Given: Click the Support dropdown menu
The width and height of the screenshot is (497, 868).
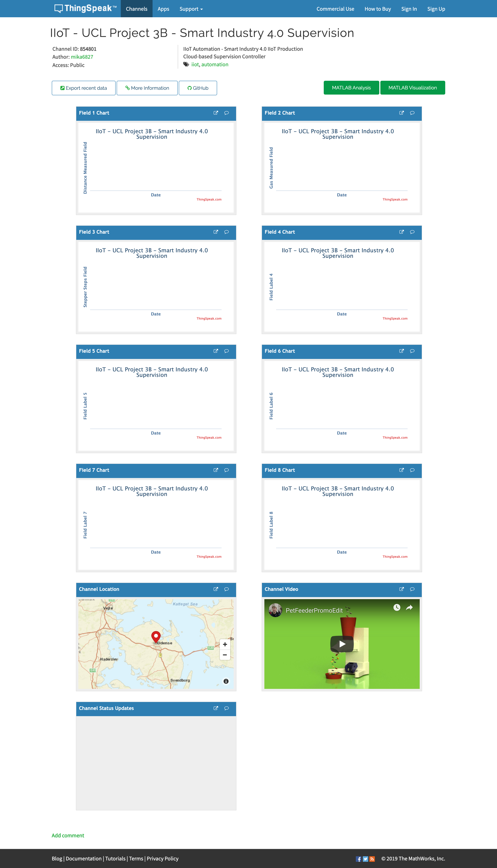Looking at the screenshot, I should 190,8.
